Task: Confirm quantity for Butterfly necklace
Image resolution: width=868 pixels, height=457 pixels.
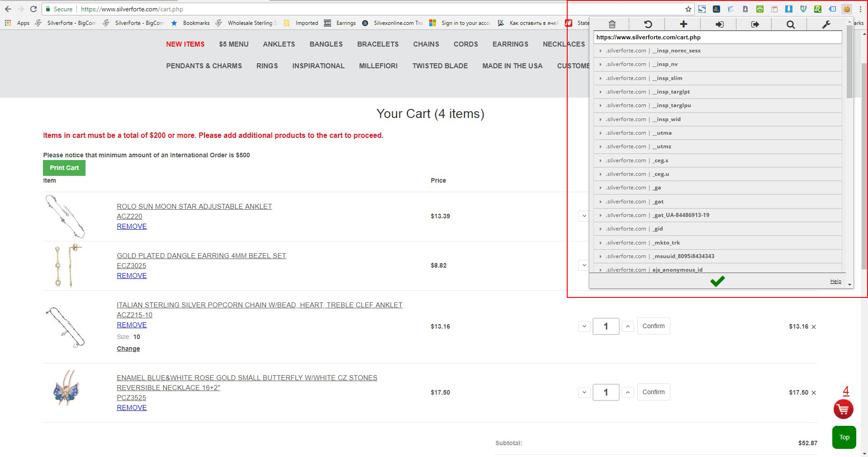Action: pos(654,392)
